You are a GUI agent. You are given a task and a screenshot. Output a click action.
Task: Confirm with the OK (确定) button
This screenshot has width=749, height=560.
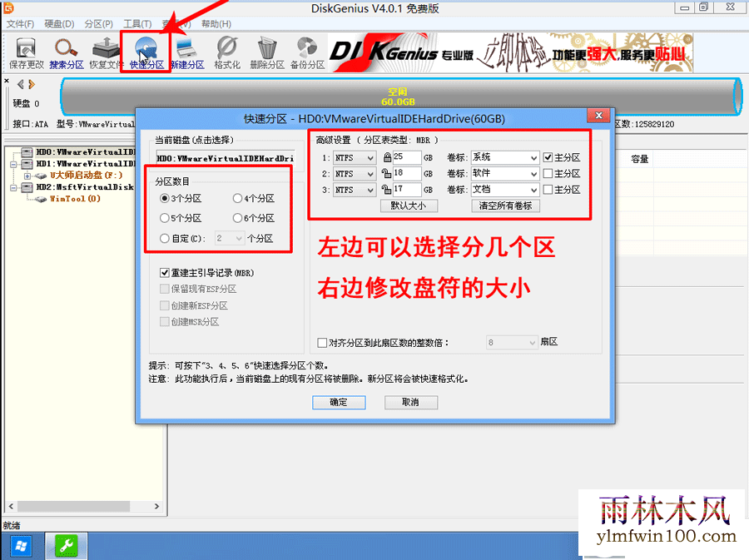pos(340,403)
